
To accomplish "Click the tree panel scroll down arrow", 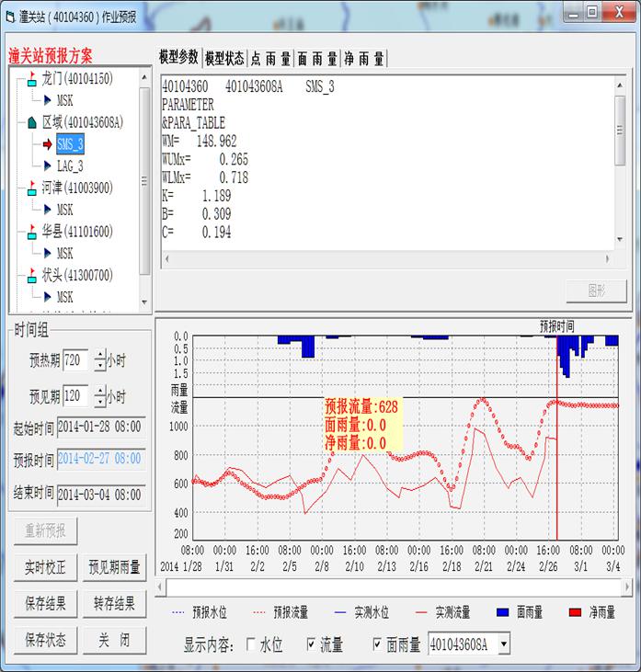I will tap(144, 302).
